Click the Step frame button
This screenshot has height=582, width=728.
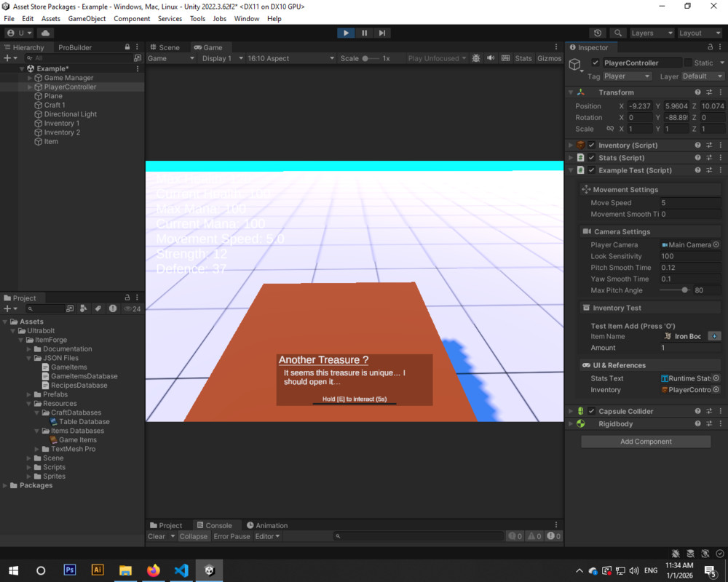(x=381, y=32)
